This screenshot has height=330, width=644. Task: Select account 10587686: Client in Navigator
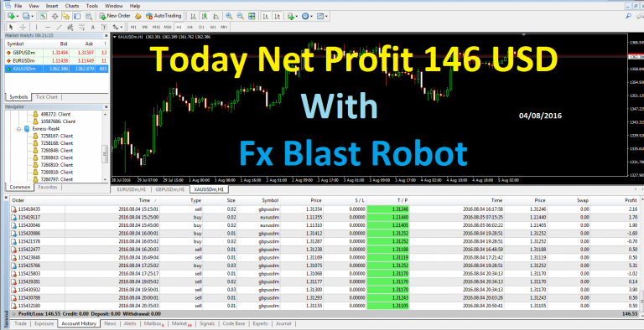pos(55,121)
